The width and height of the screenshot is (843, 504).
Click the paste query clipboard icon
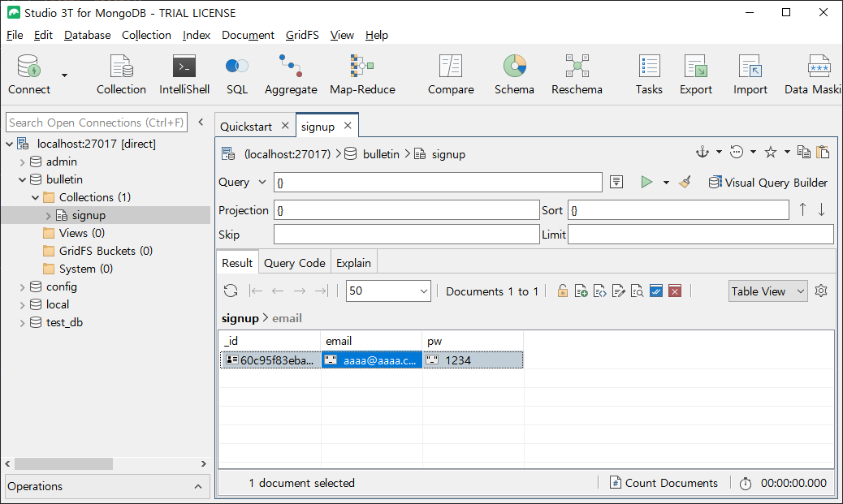[823, 152]
